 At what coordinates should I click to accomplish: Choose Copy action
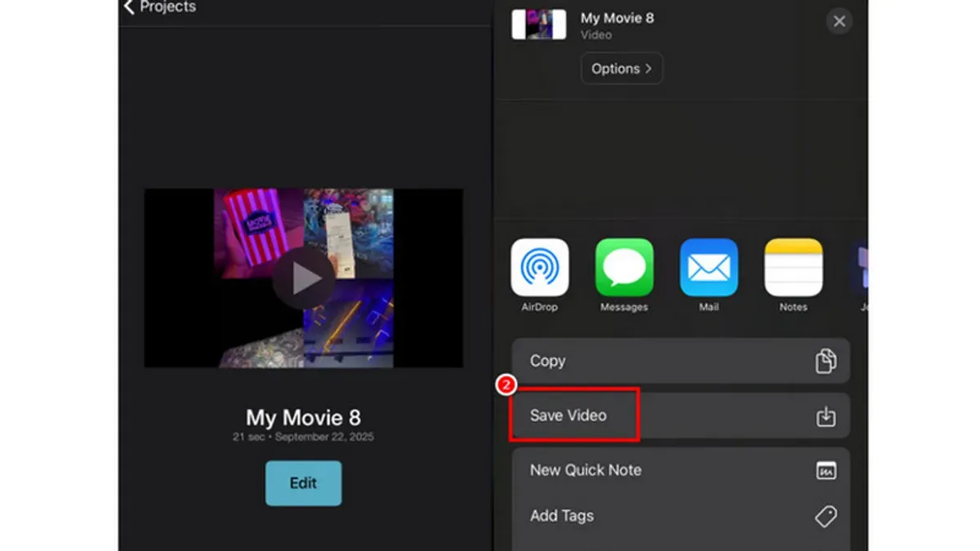pyautogui.click(x=680, y=361)
